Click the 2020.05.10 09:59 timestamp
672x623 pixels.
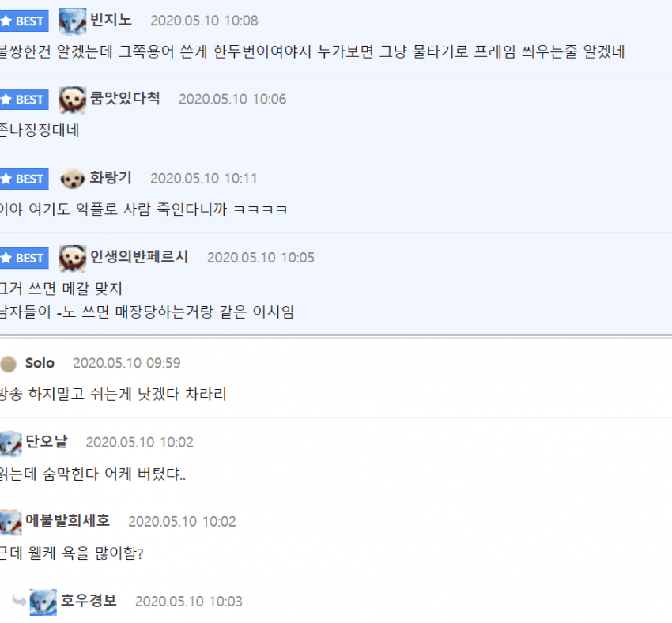tap(126, 364)
